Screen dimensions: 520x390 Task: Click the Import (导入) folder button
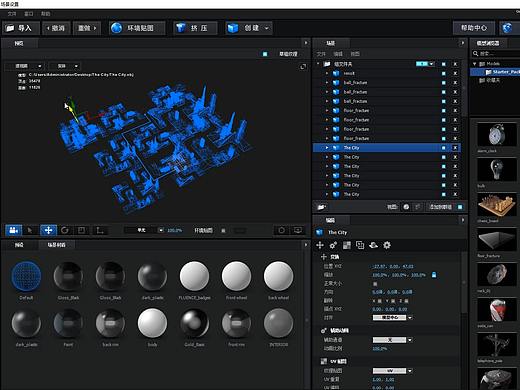pyautogui.click(x=21, y=28)
